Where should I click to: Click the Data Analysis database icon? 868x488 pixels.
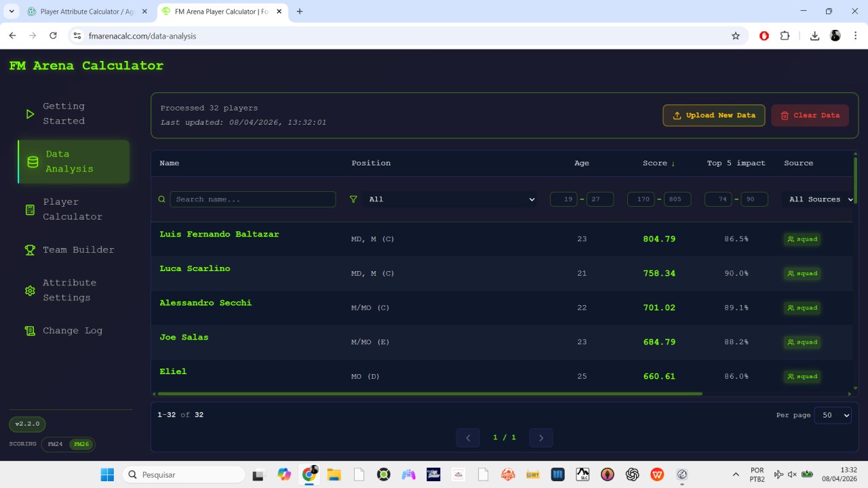[33, 162]
